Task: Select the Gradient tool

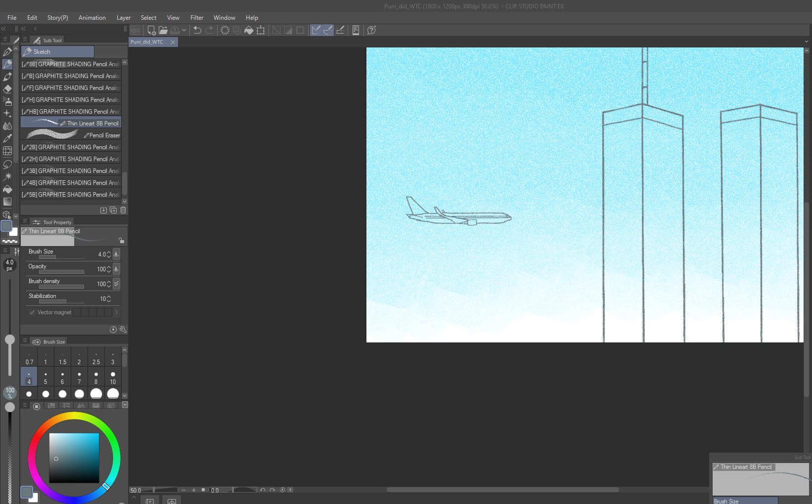Action: [7, 202]
